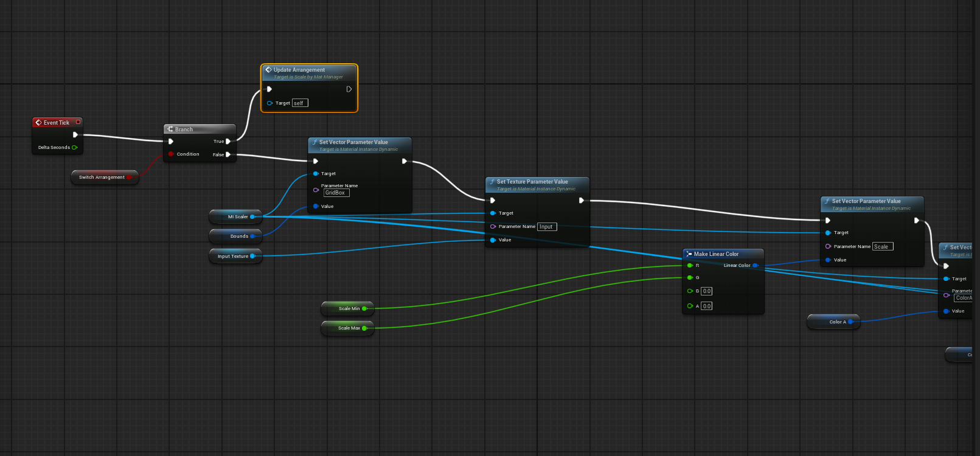This screenshot has width=980, height=456.
Task: Select the MI Scaler variable node
Action: click(x=234, y=217)
